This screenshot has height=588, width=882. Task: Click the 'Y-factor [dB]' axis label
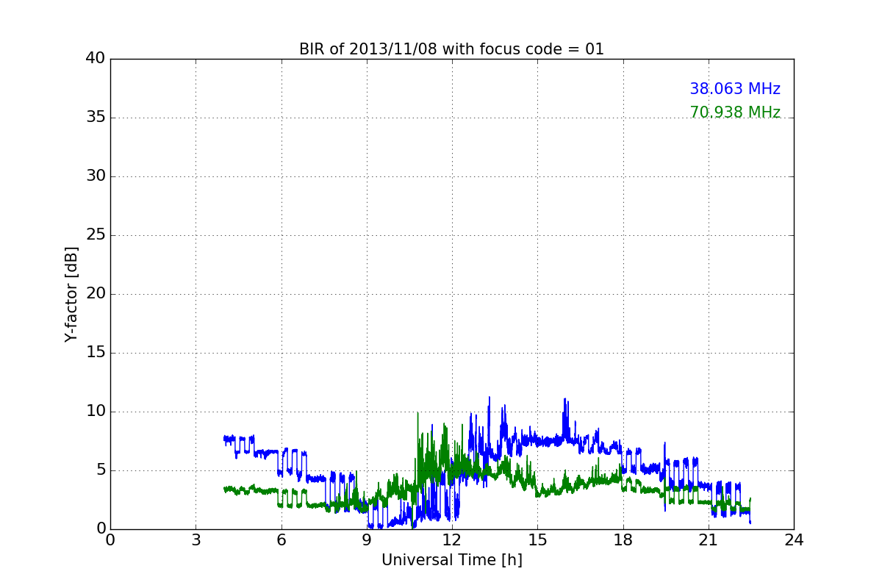tap(71, 294)
